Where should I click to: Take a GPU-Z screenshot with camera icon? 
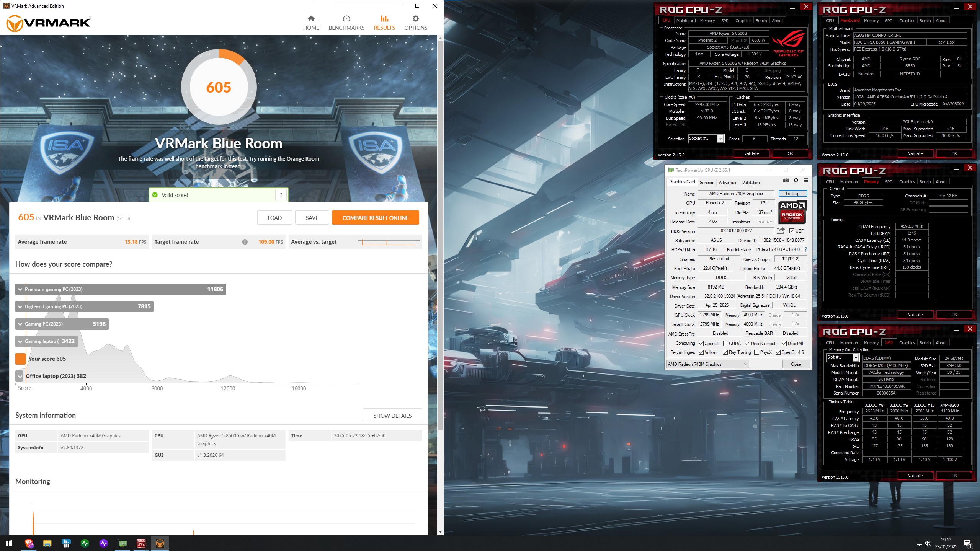(786, 181)
